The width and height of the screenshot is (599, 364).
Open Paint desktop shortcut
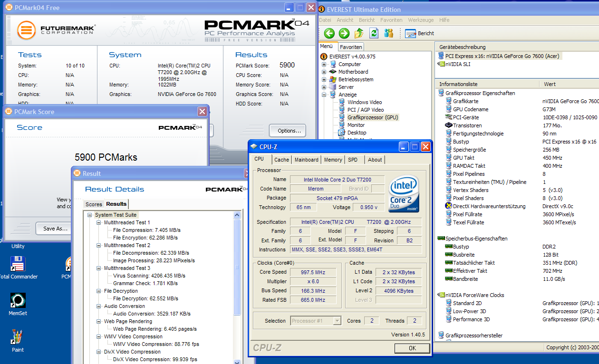pos(18,340)
